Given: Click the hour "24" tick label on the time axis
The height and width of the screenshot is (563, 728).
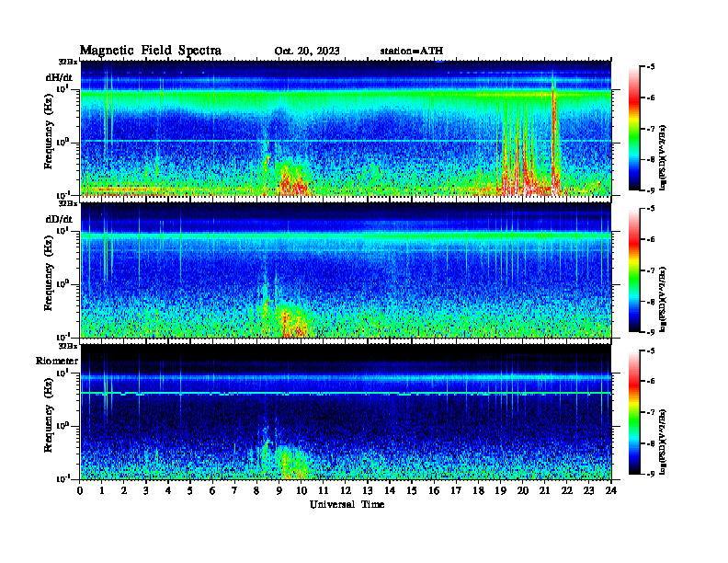Looking at the screenshot, I should click(611, 490).
